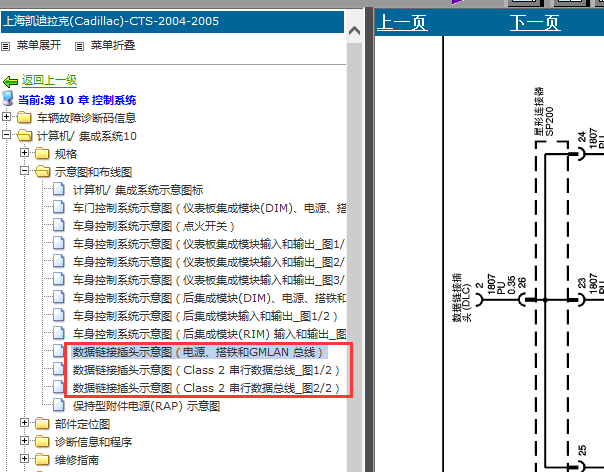
Task: Open 仪表板集成模块输入和输出_图3 item
Action: click(x=209, y=280)
